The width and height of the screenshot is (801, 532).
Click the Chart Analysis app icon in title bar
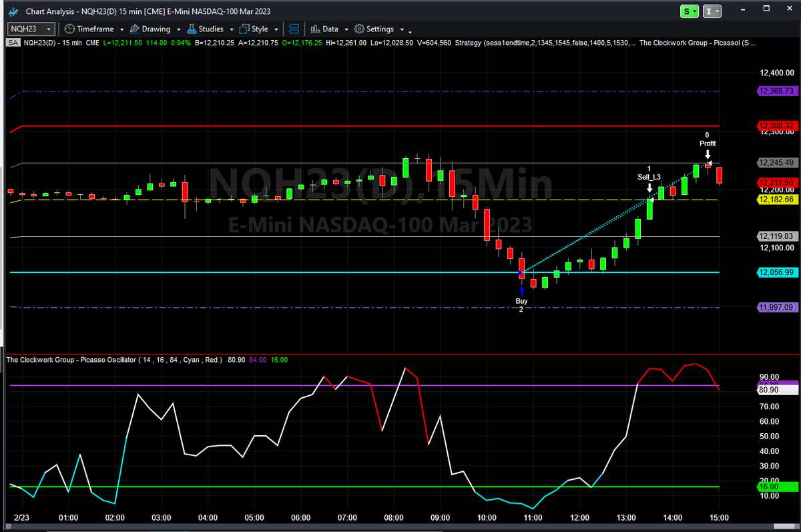click(x=13, y=11)
